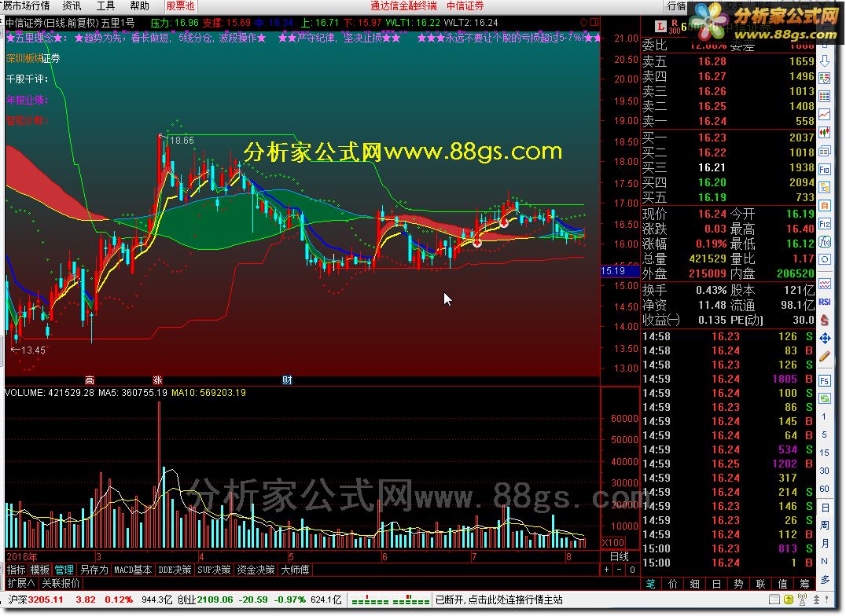The width and height of the screenshot is (846, 616).
Task: Expand the 扩展∧ panel tab
Action: [21, 583]
